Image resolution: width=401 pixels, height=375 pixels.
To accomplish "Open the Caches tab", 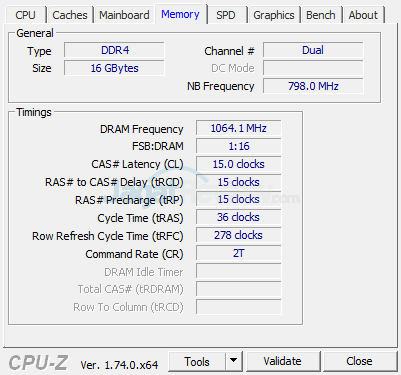I will [x=70, y=15].
